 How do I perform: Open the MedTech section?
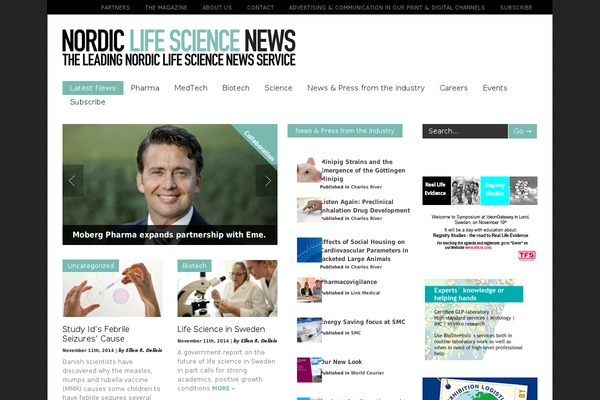pyautogui.click(x=191, y=88)
